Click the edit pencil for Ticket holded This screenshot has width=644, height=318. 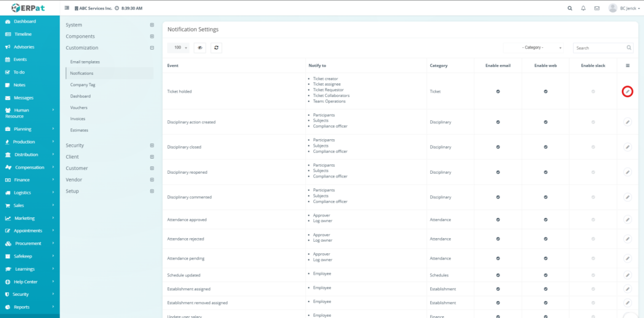click(x=627, y=91)
